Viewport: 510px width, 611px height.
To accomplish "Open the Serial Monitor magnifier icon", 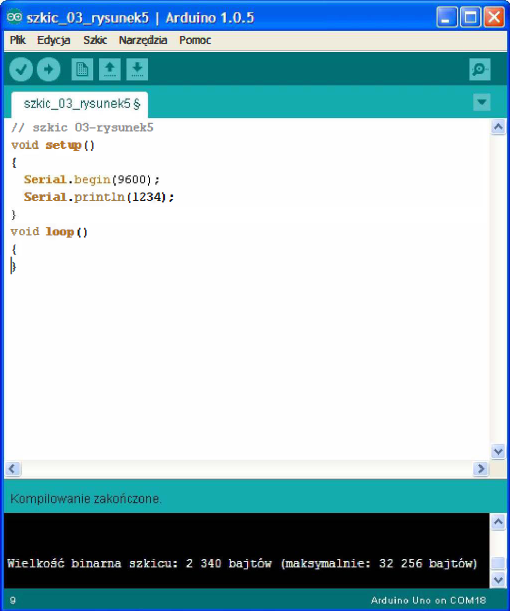I will click(480, 70).
